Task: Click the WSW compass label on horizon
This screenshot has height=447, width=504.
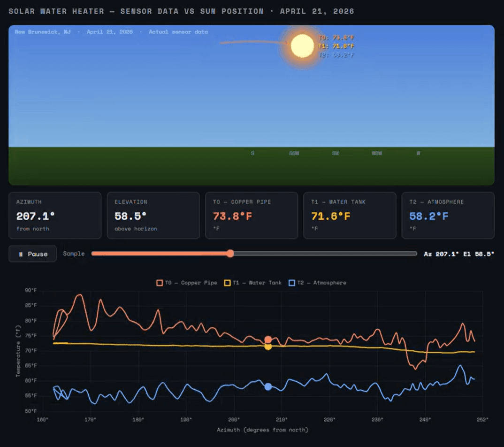Action: point(377,153)
